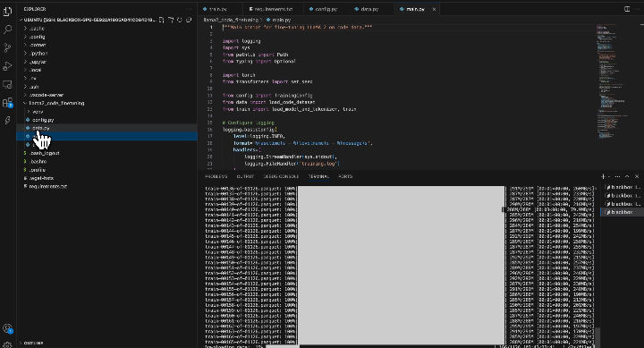Select the Terminal panel tab
Image resolution: width=644 pixels, height=348 pixels.
point(318,176)
